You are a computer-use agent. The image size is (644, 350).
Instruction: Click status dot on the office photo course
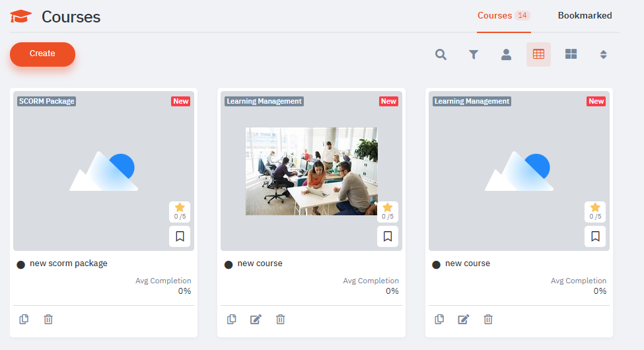(229, 265)
